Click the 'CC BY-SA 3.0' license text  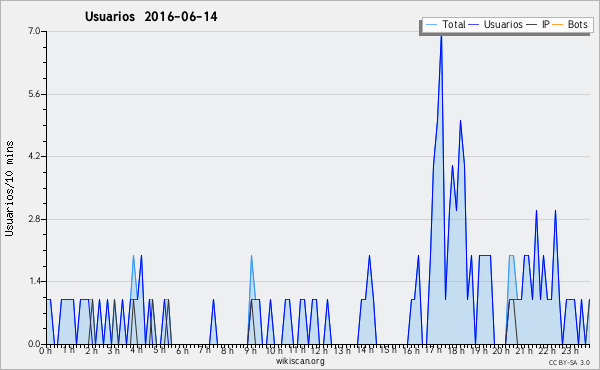pyautogui.click(x=569, y=362)
